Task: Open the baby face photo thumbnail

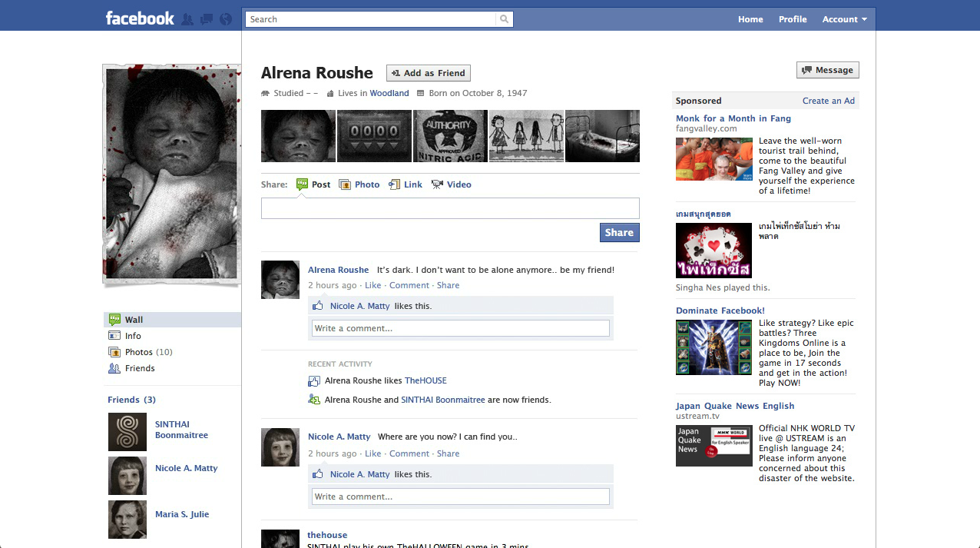Action: 298,136
